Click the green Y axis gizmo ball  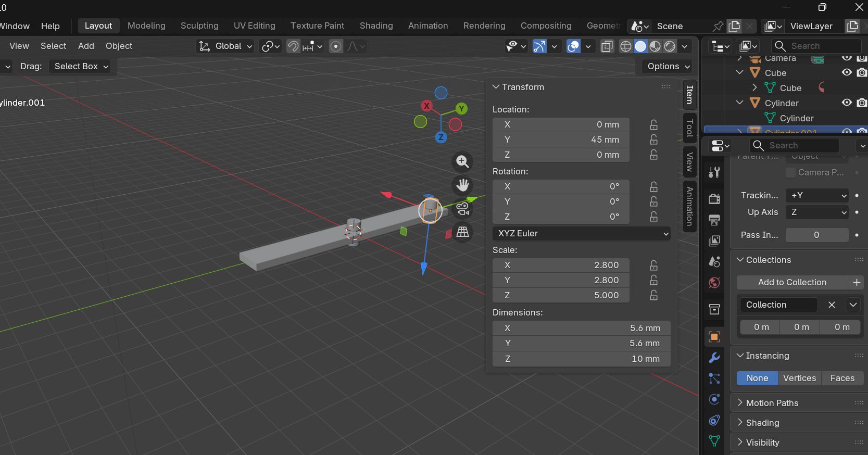point(461,108)
